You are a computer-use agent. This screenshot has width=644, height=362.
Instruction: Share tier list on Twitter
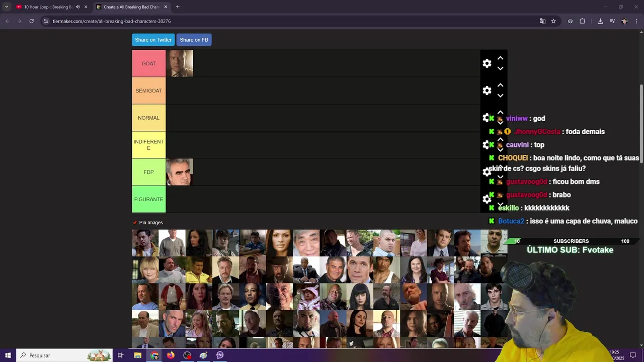point(153,40)
